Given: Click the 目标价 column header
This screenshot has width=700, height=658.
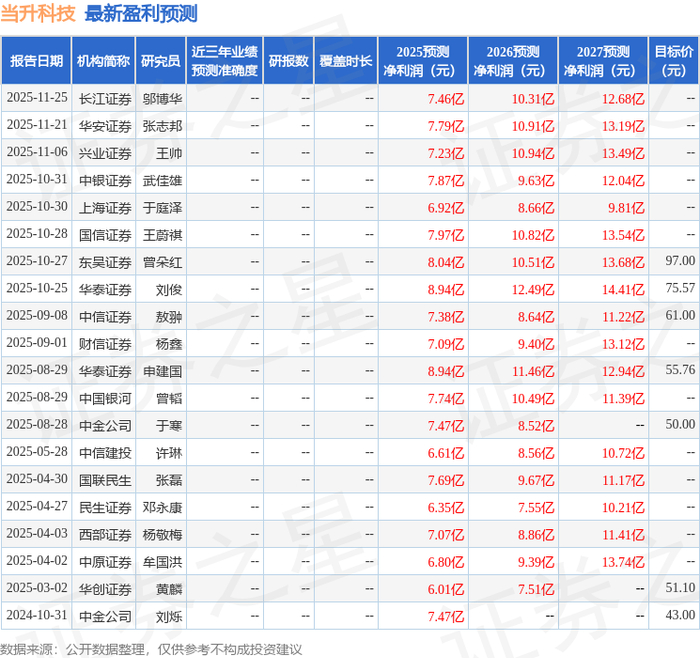Looking at the screenshot, I should pos(674,61).
